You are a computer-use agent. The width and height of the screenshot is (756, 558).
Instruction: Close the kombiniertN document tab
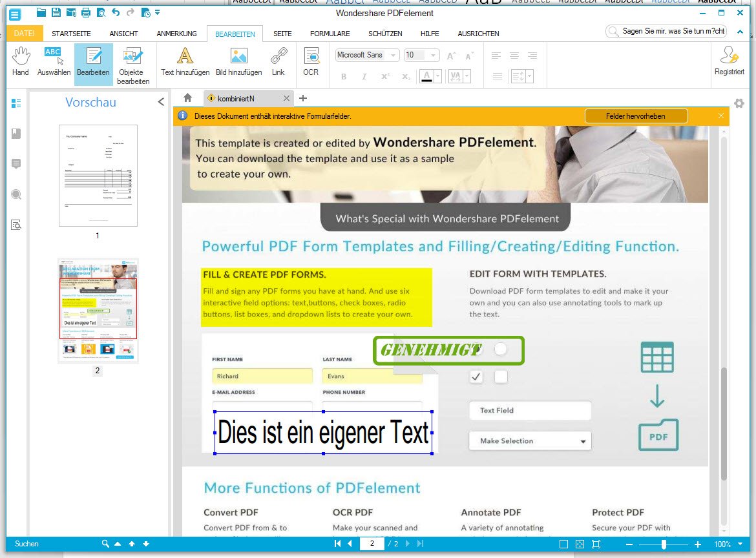click(x=286, y=98)
